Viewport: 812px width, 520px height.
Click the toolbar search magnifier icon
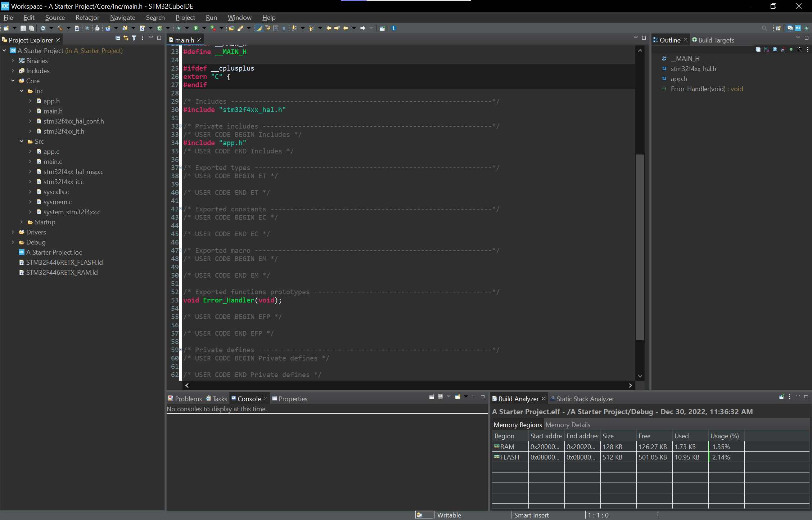pyautogui.click(x=764, y=28)
